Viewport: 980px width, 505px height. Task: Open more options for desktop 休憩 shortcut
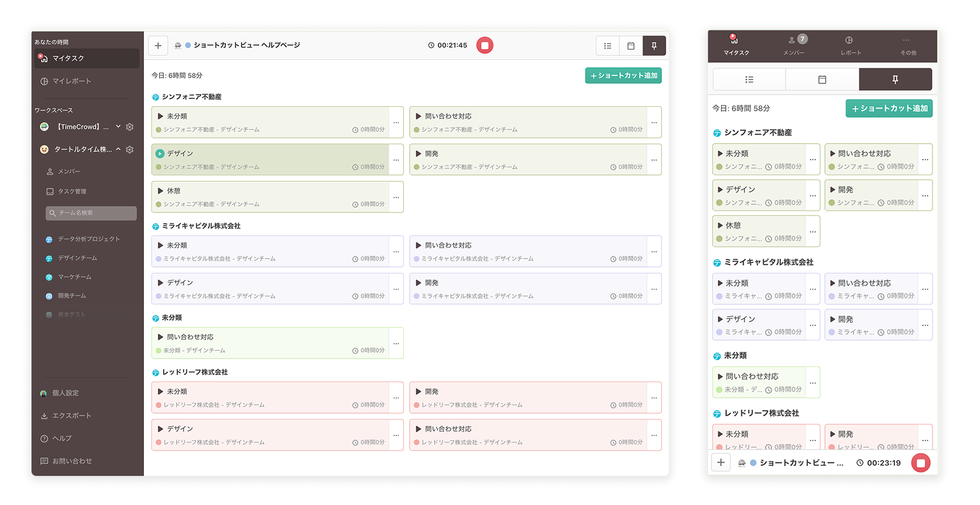[x=396, y=197]
